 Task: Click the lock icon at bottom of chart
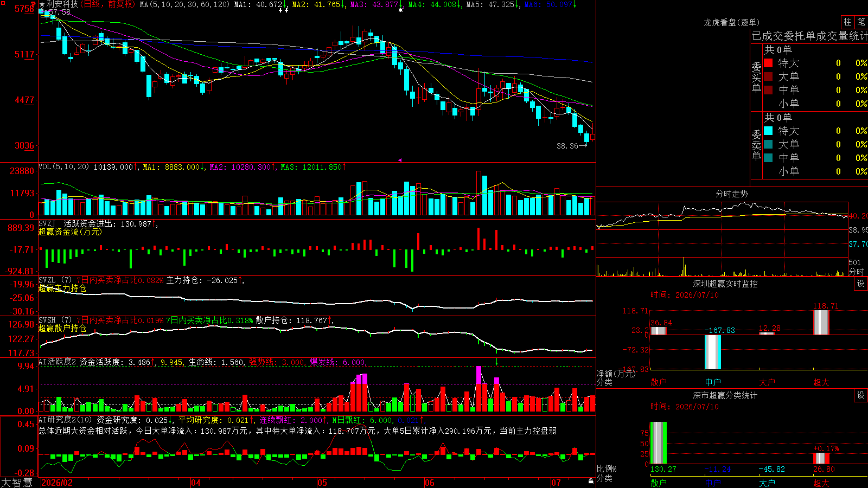coord(591,481)
